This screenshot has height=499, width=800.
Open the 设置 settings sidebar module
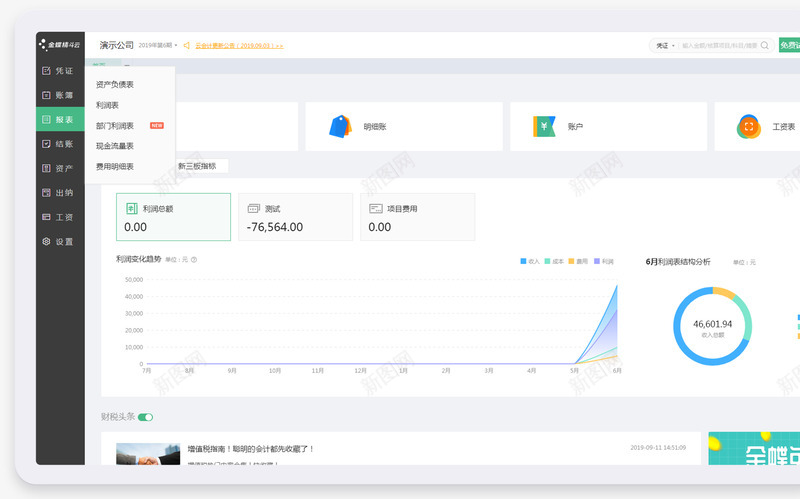coord(60,242)
